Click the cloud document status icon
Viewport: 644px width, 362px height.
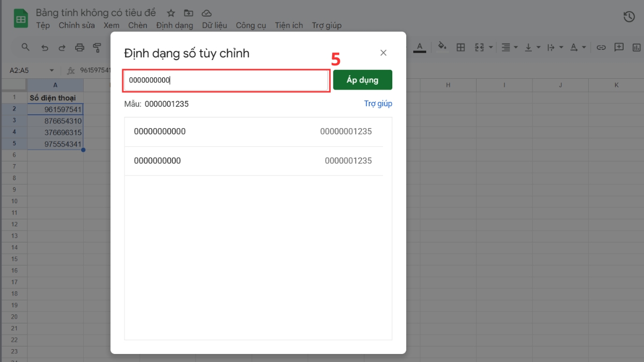tap(206, 13)
